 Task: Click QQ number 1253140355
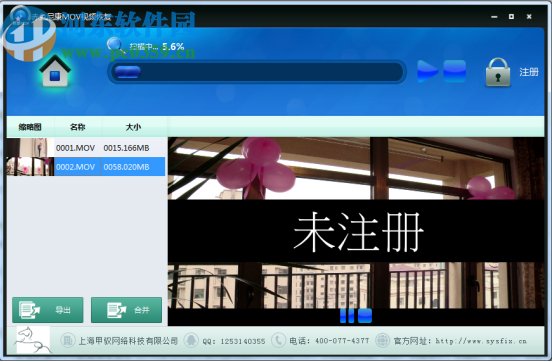[243, 341]
